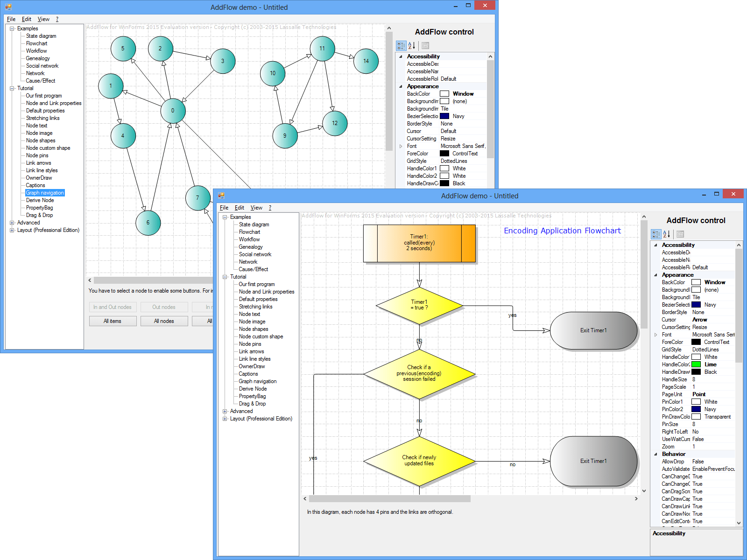
Task: Click Cursor Arrow value in front property grid
Action: click(699, 320)
